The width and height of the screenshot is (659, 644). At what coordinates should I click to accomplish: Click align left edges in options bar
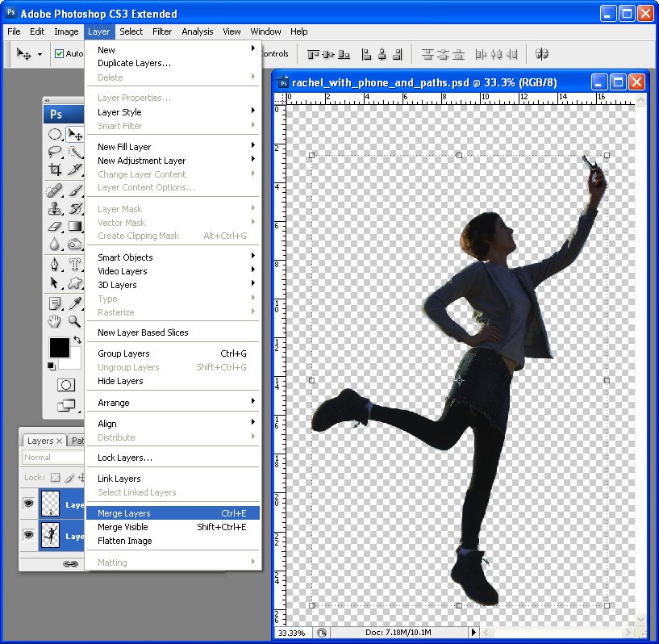tap(366, 54)
